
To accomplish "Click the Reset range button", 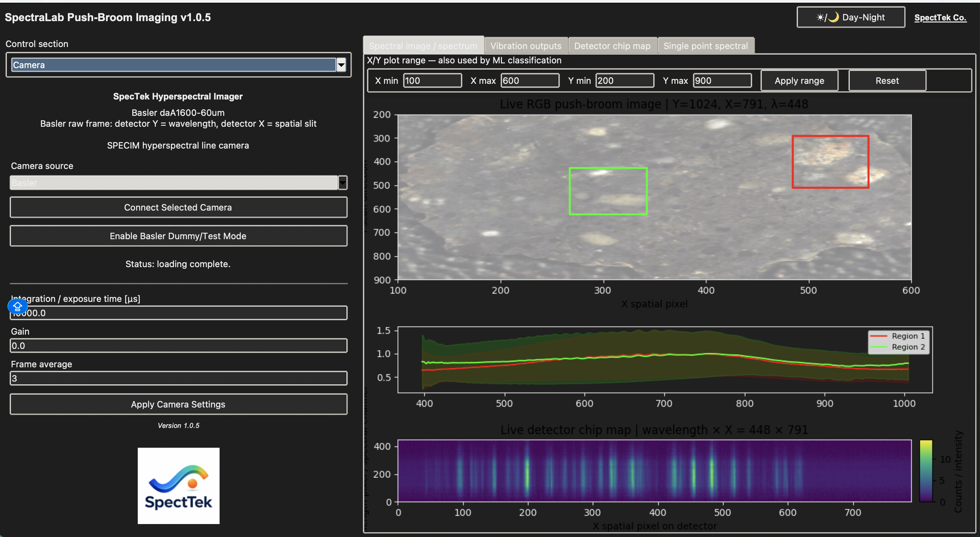I will [887, 80].
